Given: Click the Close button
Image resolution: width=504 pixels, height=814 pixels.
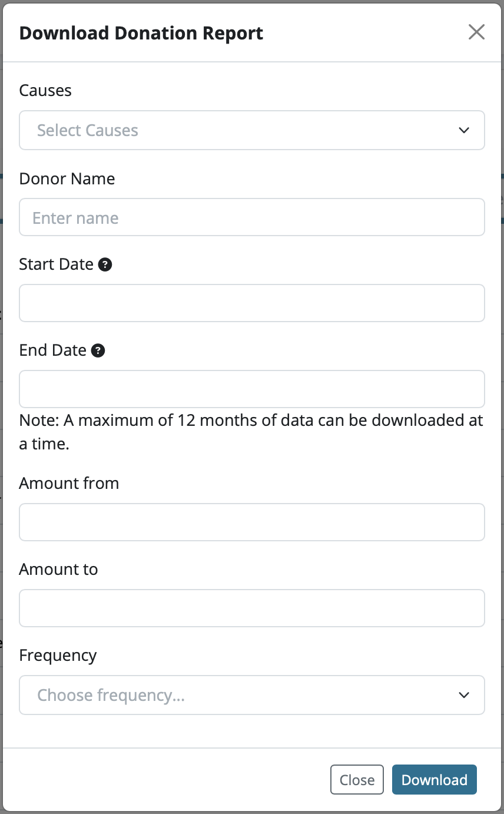Looking at the screenshot, I should 357,779.
